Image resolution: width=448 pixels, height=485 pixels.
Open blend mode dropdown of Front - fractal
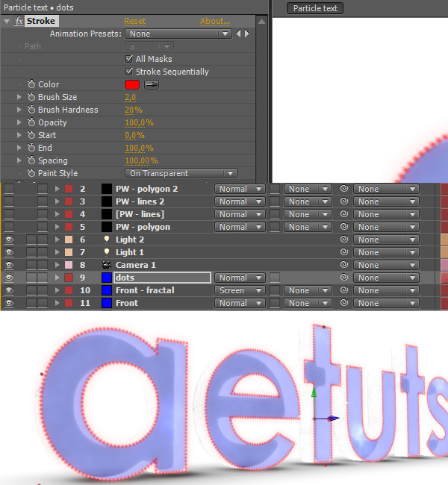click(240, 290)
